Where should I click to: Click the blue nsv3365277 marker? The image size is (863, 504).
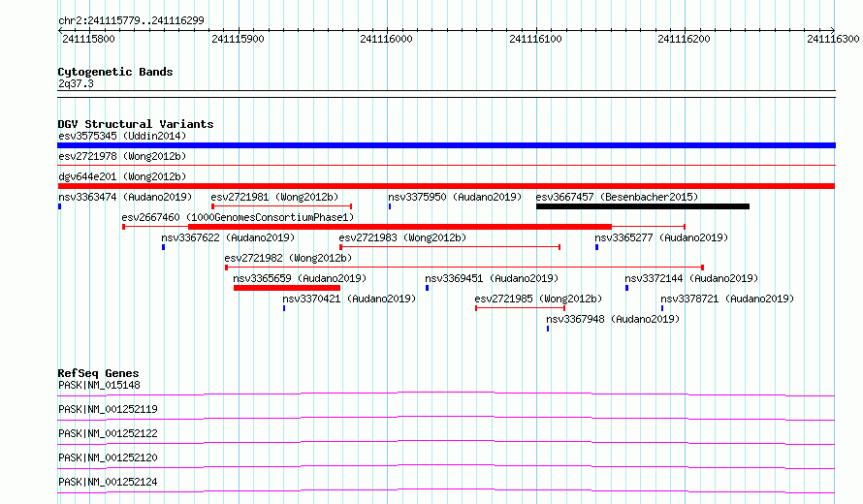[596, 247]
